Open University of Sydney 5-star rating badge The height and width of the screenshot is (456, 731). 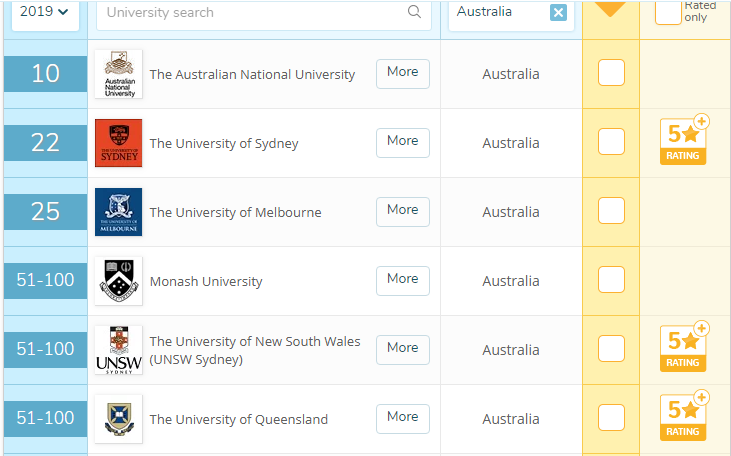coord(684,141)
